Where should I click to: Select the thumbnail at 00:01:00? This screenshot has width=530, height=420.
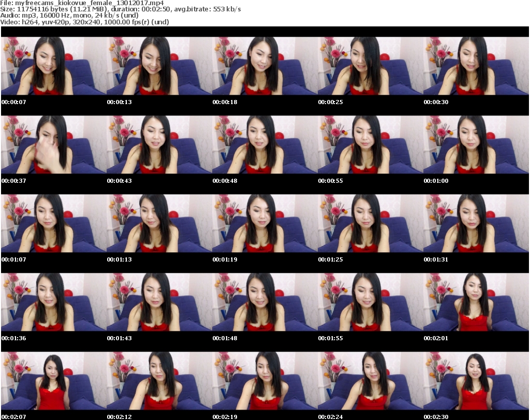(476, 144)
